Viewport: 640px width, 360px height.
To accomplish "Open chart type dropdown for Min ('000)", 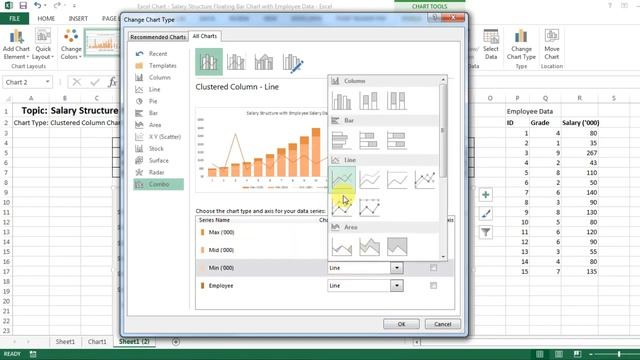I will click(396, 268).
